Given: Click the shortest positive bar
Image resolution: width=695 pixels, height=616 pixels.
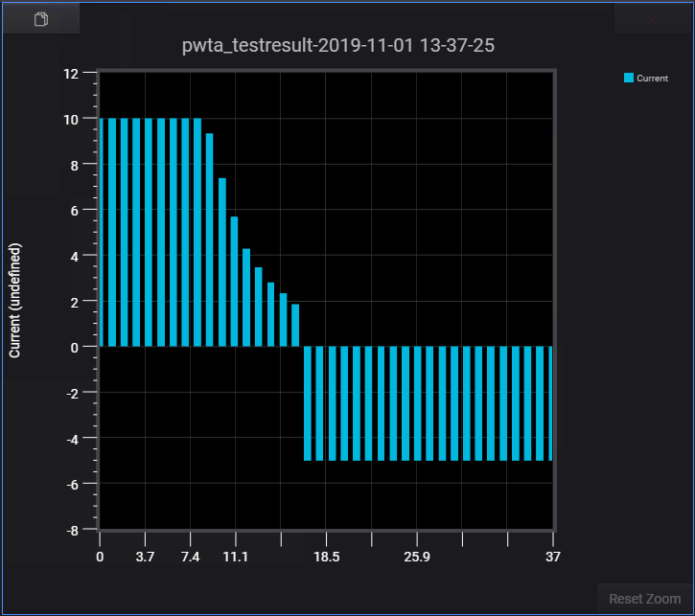Looking at the screenshot, I should pos(295,325).
